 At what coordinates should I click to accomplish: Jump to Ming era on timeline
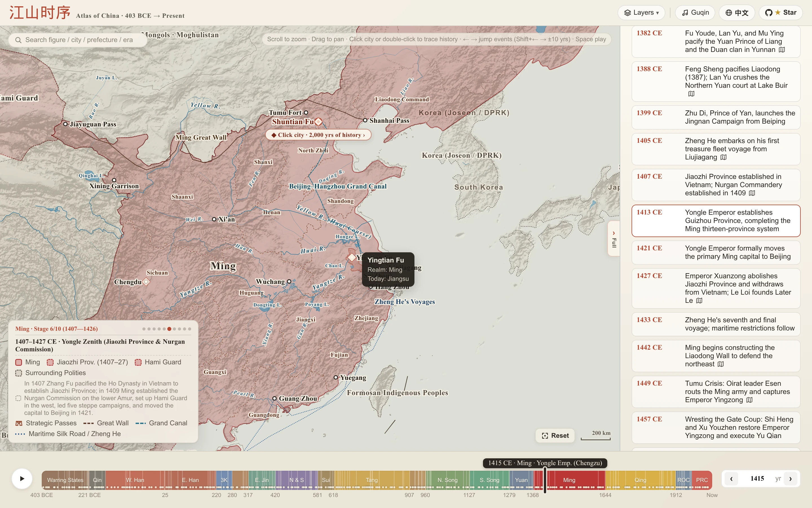coord(569,480)
